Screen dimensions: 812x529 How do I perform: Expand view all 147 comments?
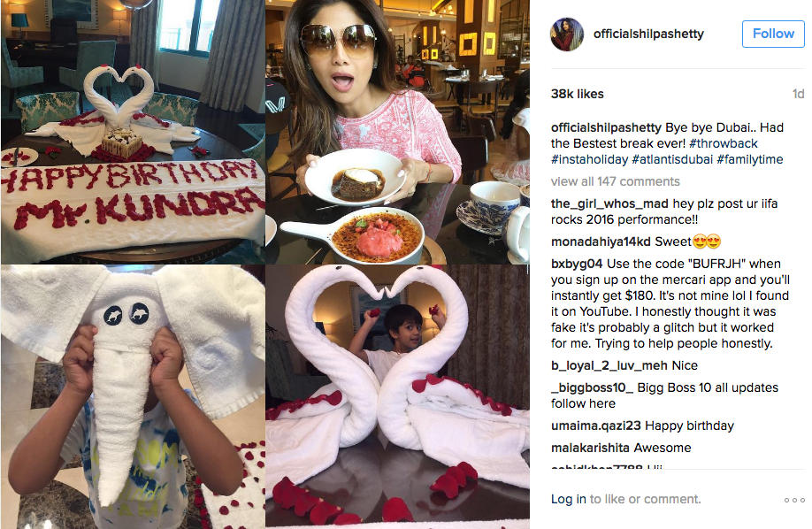point(616,181)
